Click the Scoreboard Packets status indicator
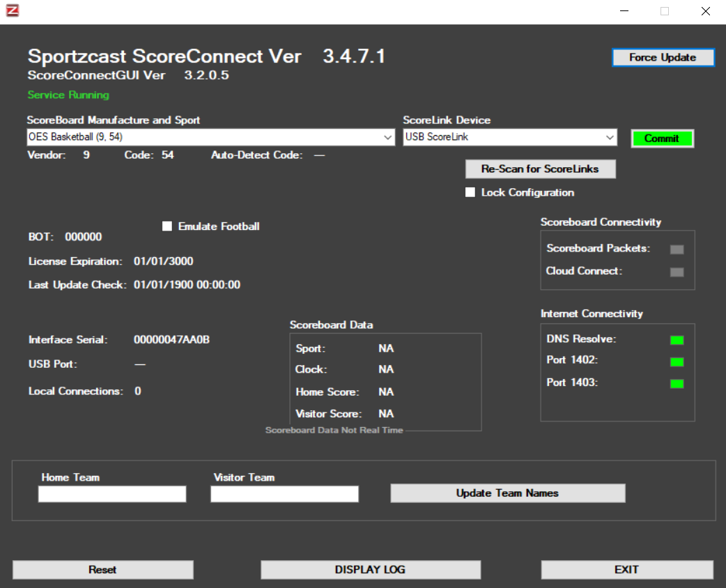 pyautogui.click(x=677, y=249)
